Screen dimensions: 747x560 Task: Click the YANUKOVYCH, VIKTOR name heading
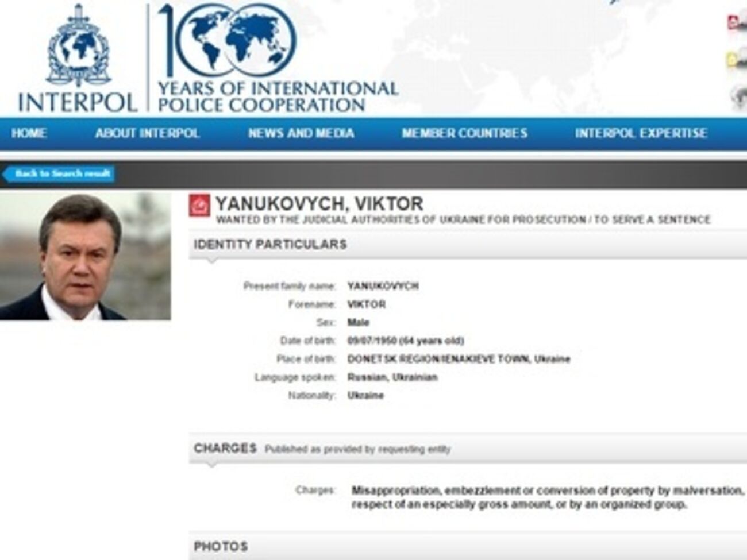click(x=319, y=204)
